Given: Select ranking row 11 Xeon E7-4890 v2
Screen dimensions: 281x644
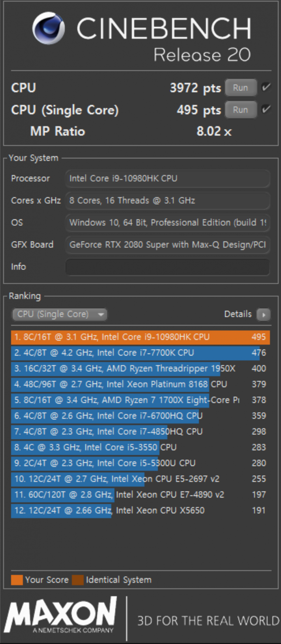Looking at the screenshot, I should coord(140,495).
